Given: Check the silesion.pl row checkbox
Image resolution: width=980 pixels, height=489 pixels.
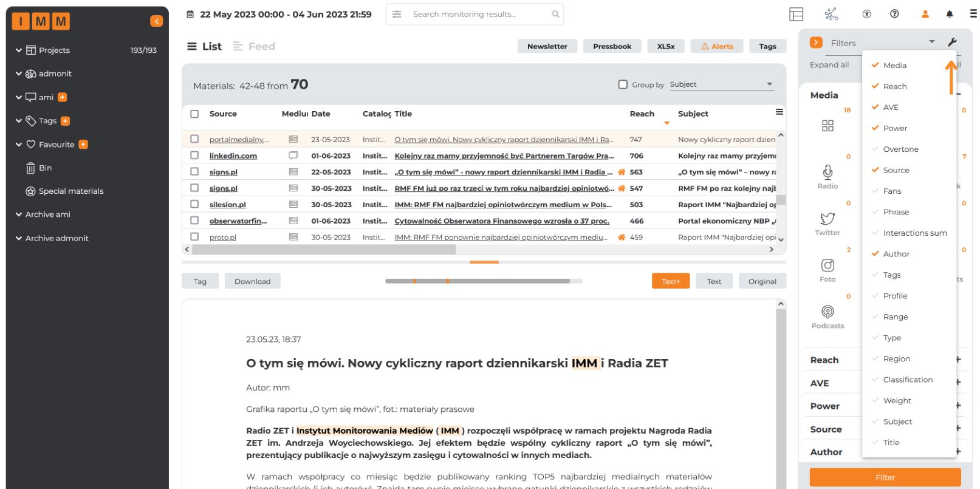Looking at the screenshot, I should [x=194, y=204].
